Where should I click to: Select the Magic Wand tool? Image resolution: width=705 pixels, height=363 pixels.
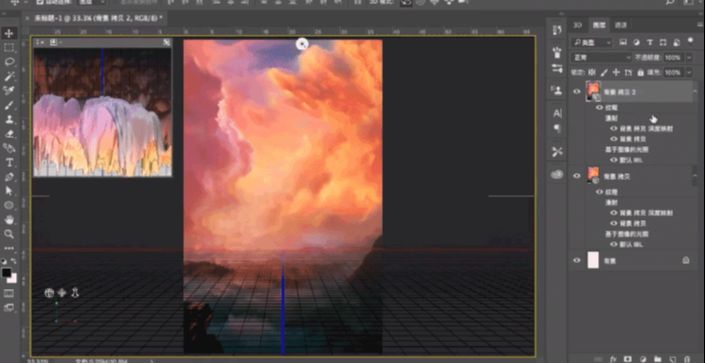(x=9, y=76)
